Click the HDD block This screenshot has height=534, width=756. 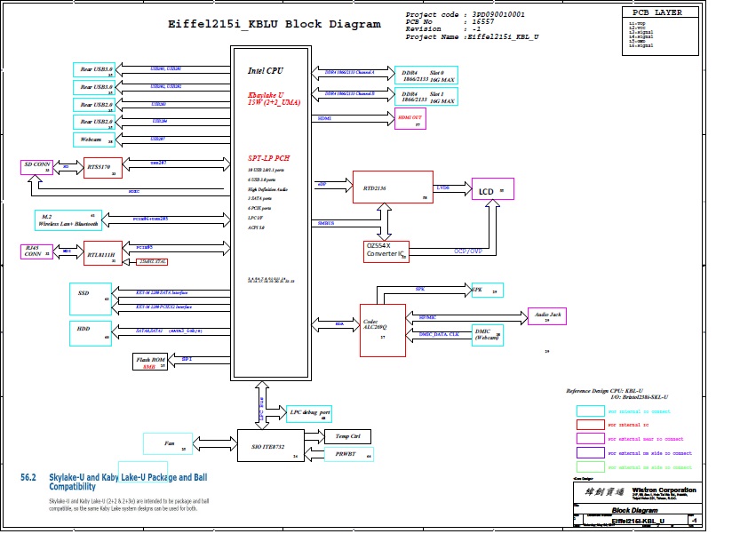[90, 332]
